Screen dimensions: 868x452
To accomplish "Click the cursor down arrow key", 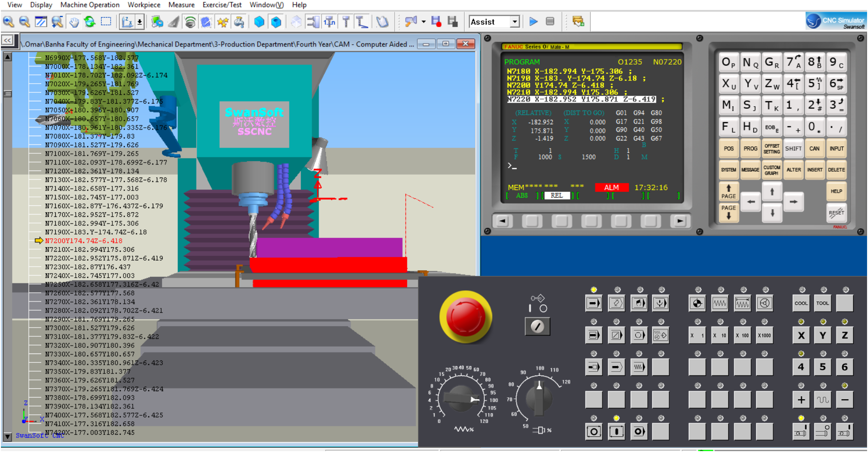I will 772,213.
